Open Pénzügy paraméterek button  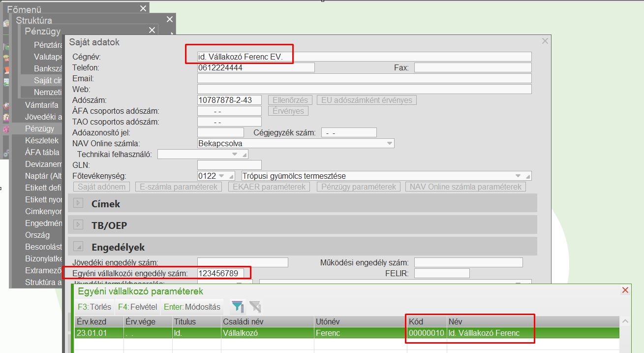[x=358, y=187]
